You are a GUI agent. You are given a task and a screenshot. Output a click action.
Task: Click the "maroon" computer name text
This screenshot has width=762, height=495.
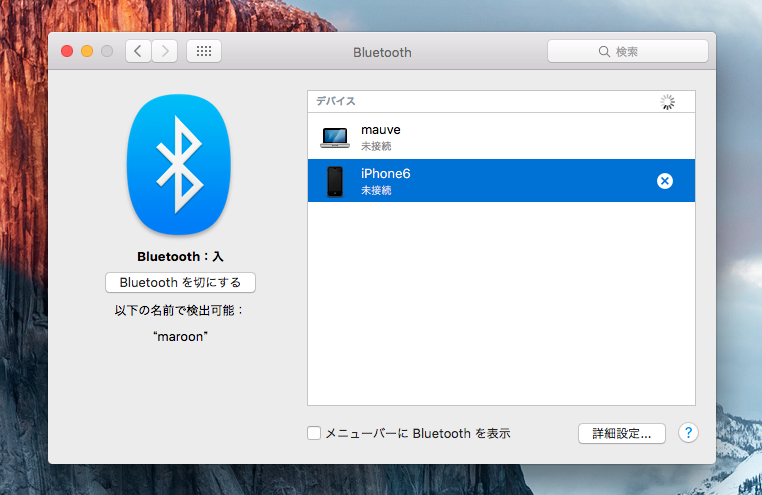[x=180, y=337]
